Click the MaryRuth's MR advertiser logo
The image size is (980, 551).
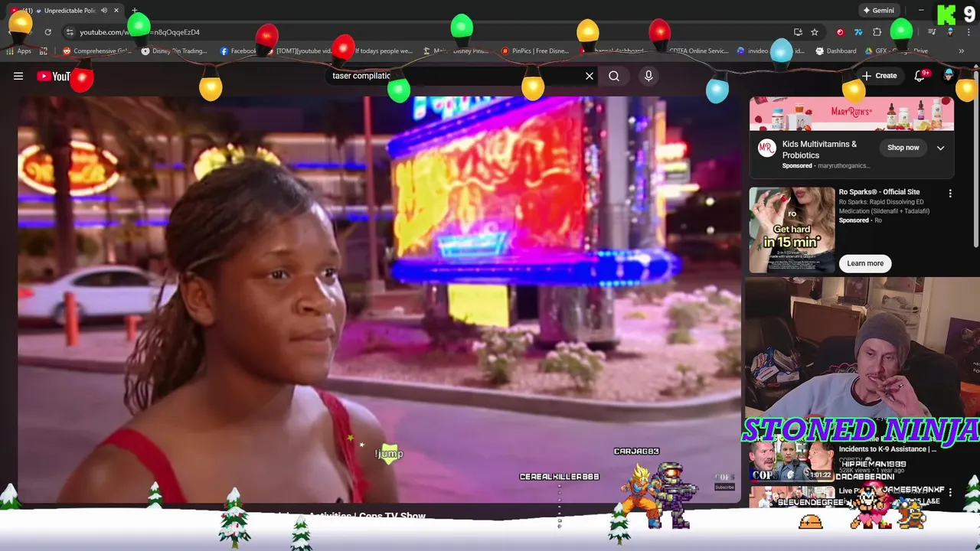click(x=767, y=148)
